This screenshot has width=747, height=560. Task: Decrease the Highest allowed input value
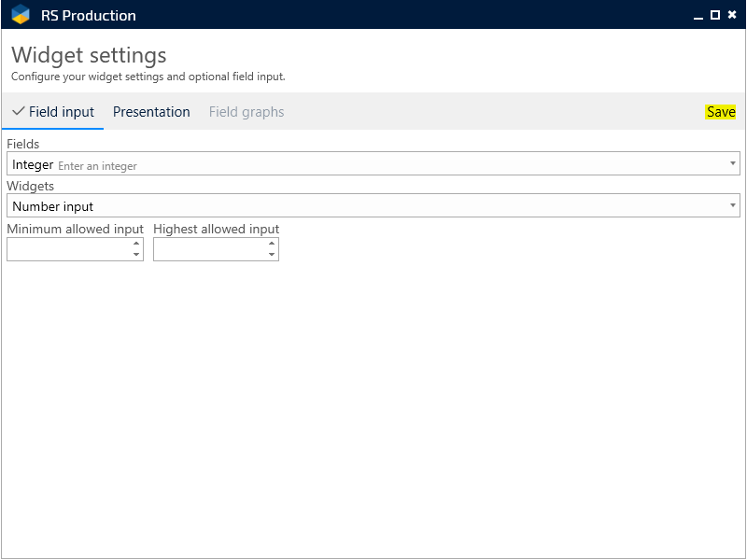pos(272,254)
